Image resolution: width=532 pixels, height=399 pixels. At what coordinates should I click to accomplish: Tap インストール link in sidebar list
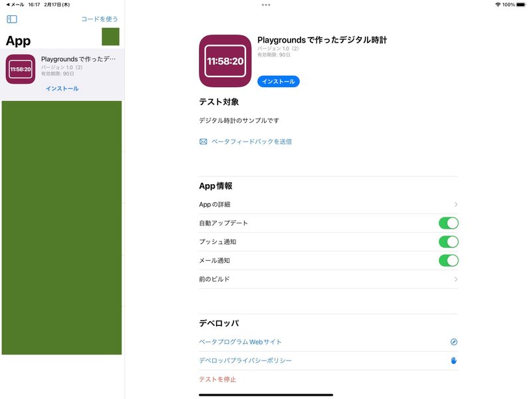pos(62,88)
